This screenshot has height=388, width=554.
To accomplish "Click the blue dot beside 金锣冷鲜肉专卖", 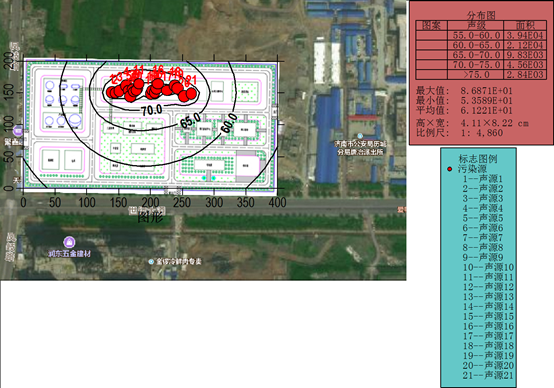I will tap(151, 262).
